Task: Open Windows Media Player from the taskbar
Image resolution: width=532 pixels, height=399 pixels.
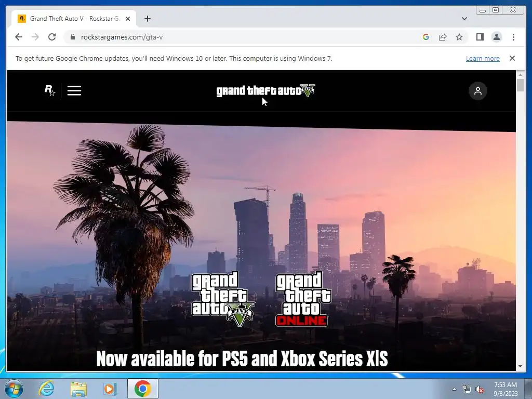Action: [x=110, y=389]
